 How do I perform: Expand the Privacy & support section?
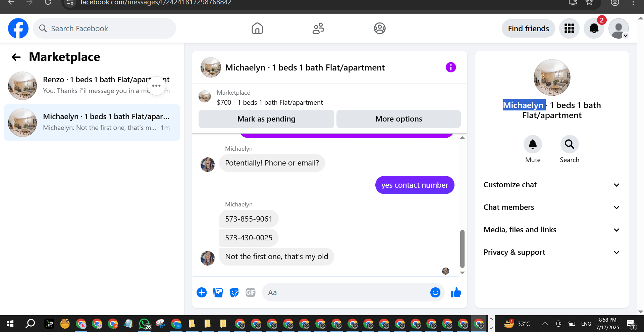[x=552, y=252]
